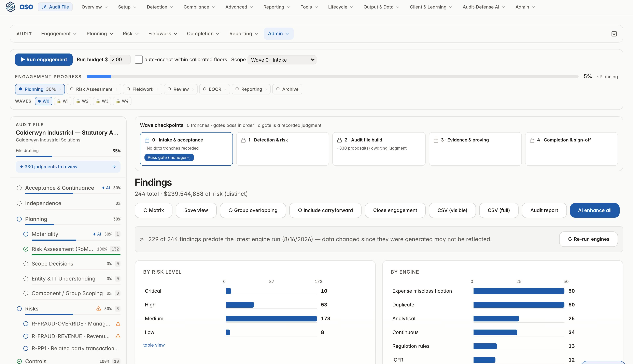This screenshot has width=633, height=364.
Task: Click the File drafting 35% progress bar
Action: pos(68,156)
